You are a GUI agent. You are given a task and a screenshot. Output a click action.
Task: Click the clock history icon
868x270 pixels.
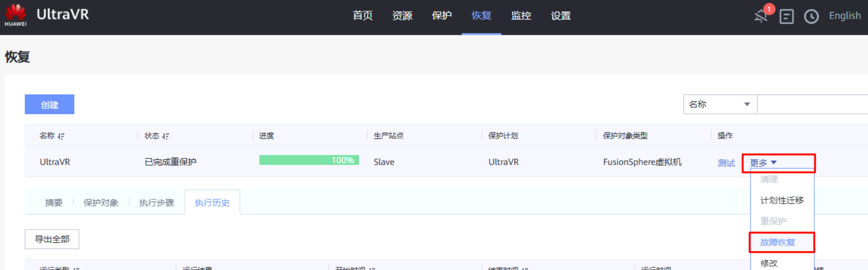[811, 17]
